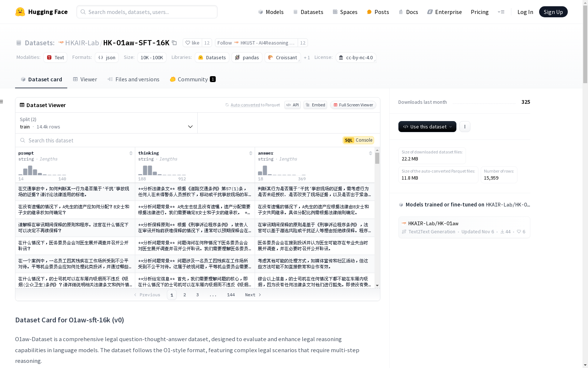The height and width of the screenshot is (368, 588).
Task: Switch to the Viewer tab
Action: (85, 79)
